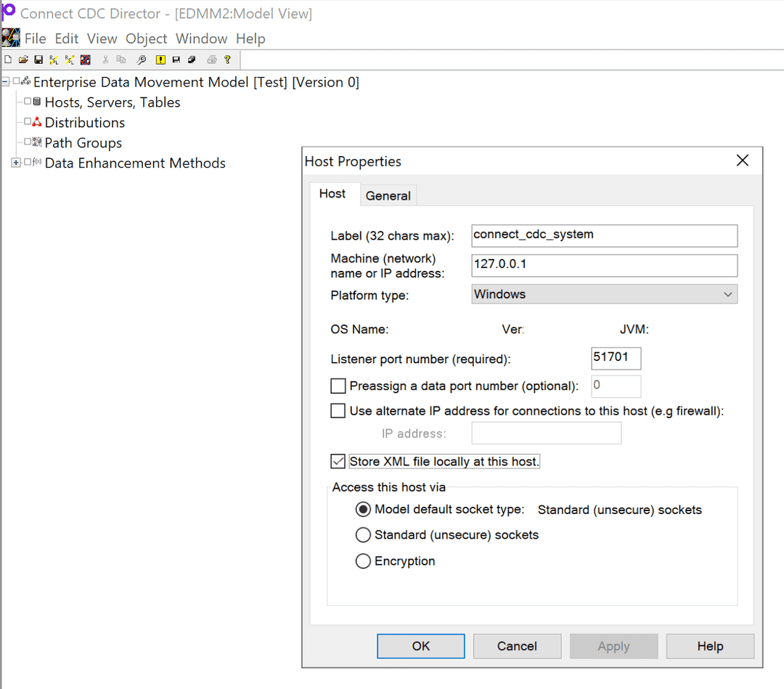The height and width of the screenshot is (689, 784).
Task: Switch to the General tab
Action: pyautogui.click(x=388, y=195)
